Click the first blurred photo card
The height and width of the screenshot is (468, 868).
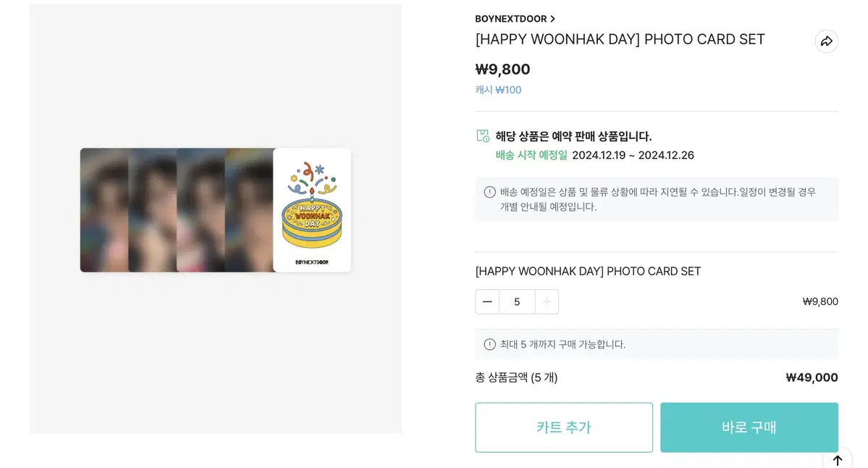[104, 210]
